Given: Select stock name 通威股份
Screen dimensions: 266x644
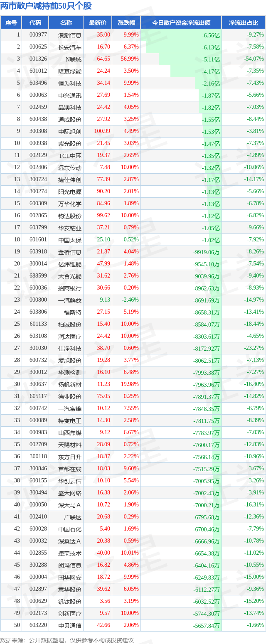Looking at the screenshot, I should [70, 119].
